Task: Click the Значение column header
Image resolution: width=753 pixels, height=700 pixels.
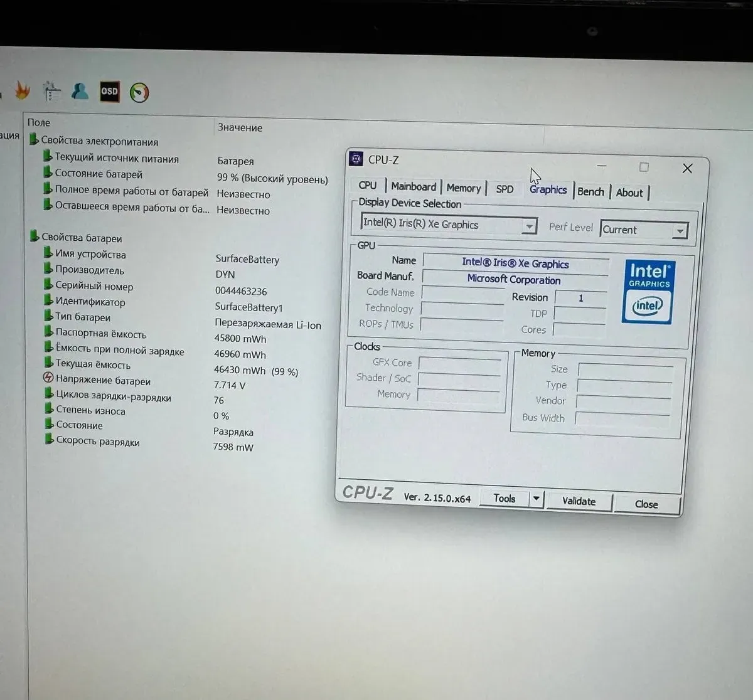Action: 240,127
